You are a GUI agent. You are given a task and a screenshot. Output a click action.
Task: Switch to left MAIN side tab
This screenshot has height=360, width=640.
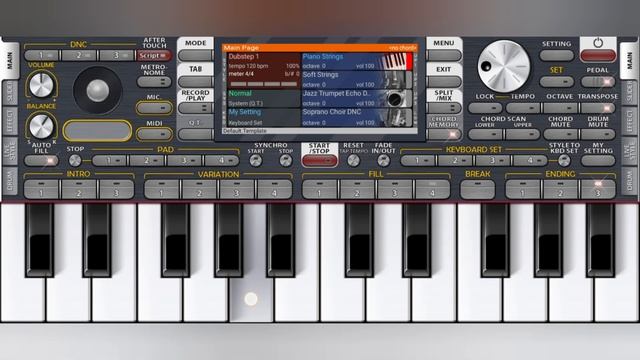pos(10,61)
